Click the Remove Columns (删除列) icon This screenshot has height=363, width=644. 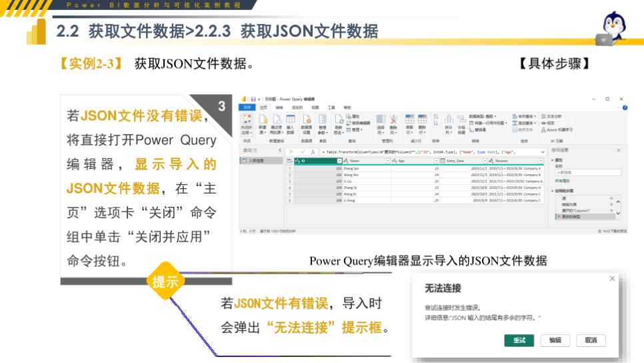393,120
